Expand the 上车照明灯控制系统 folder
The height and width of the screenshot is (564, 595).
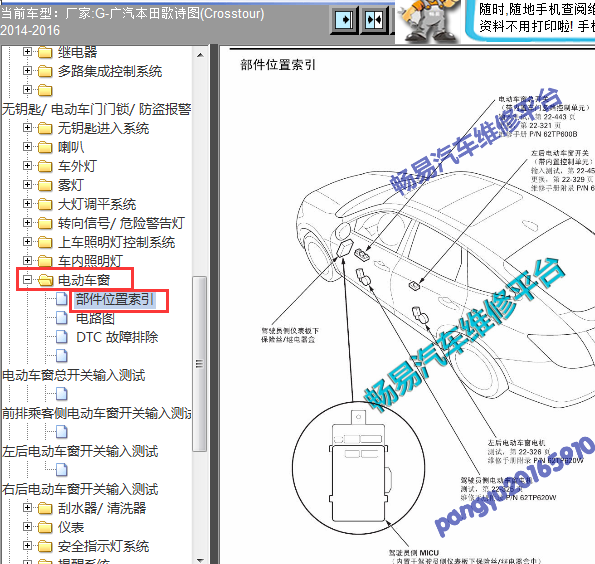click(x=27, y=241)
